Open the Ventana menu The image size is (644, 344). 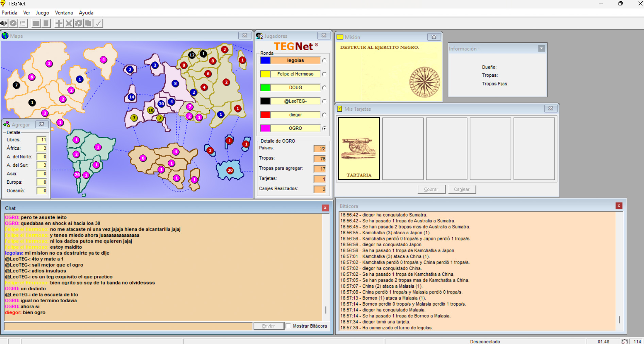coord(64,13)
